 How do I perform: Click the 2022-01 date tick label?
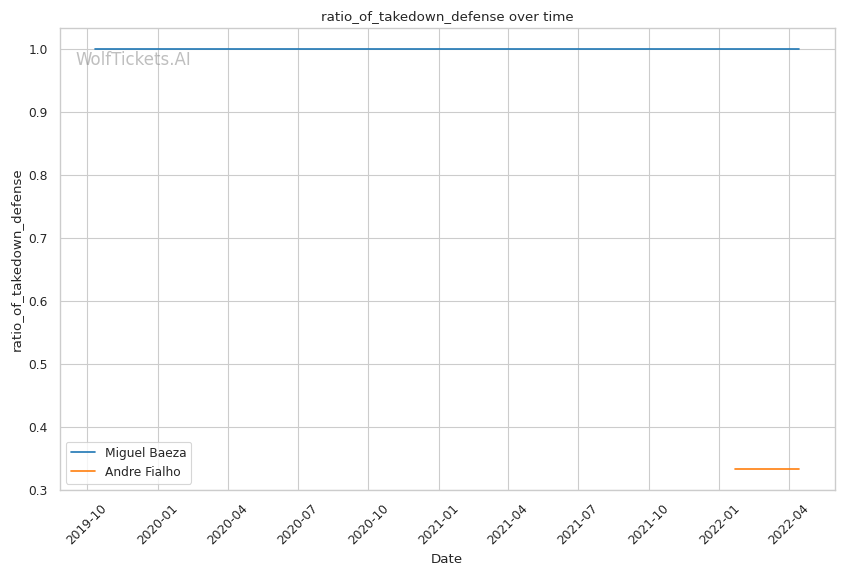click(x=718, y=522)
